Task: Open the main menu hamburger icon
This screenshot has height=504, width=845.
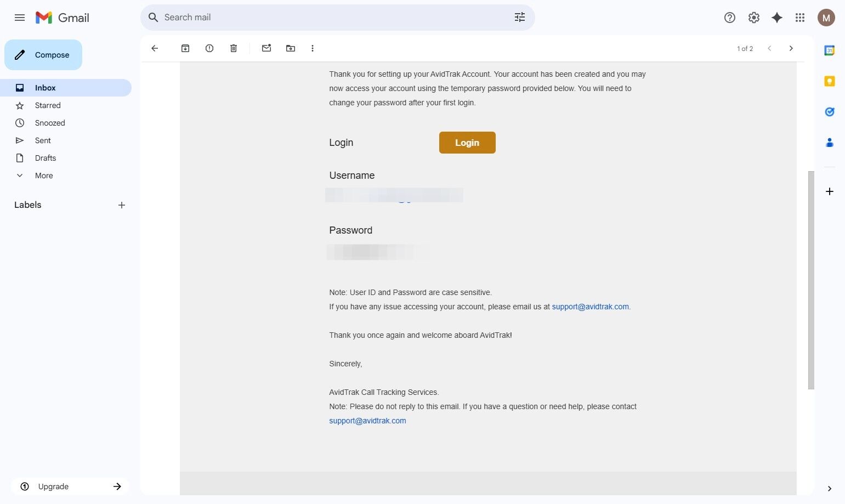Action: coord(20,18)
